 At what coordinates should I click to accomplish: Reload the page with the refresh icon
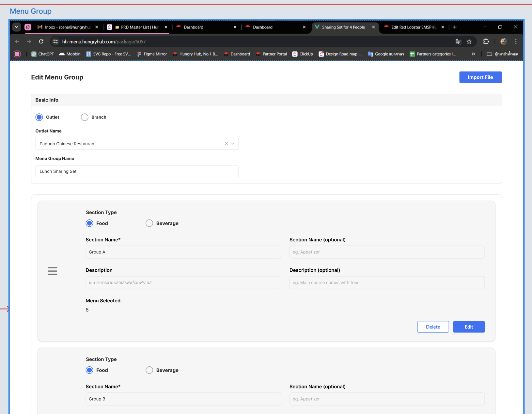pyautogui.click(x=41, y=41)
